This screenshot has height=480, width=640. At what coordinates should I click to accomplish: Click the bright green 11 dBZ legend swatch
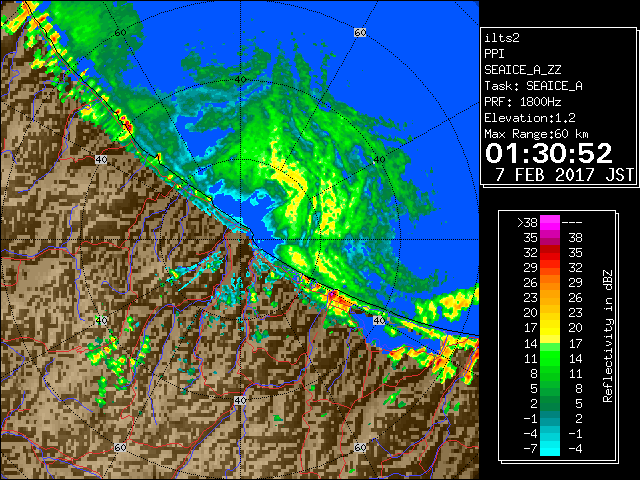click(x=550, y=358)
